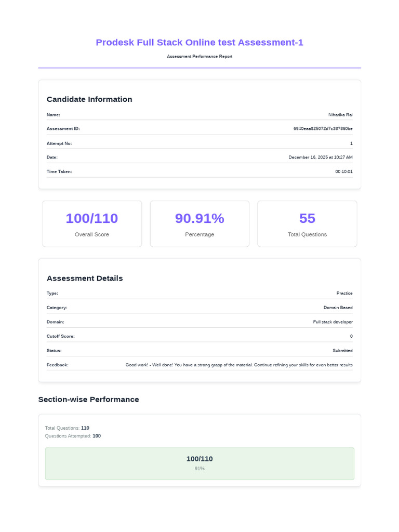Click the 100/110 Overall Score figure
The image size is (399, 532).
[92, 218]
